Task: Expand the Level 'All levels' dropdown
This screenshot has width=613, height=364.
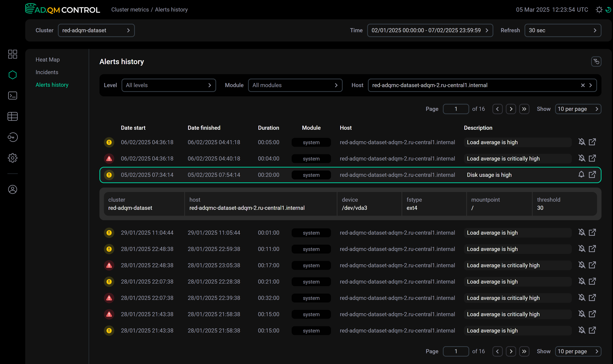Action: click(168, 85)
